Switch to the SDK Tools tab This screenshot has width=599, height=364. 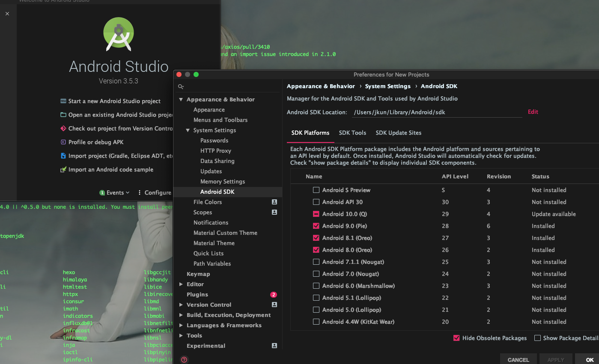(x=352, y=133)
